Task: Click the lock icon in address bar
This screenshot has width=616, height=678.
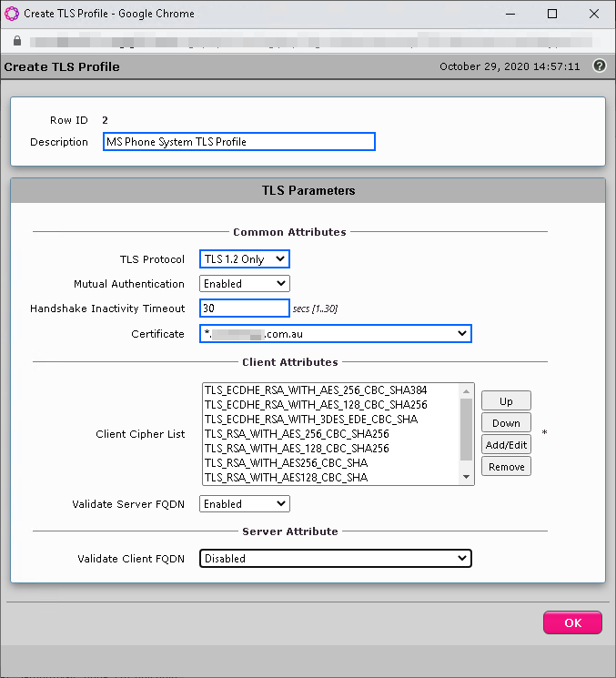Action: pyautogui.click(x=17, y=41)
